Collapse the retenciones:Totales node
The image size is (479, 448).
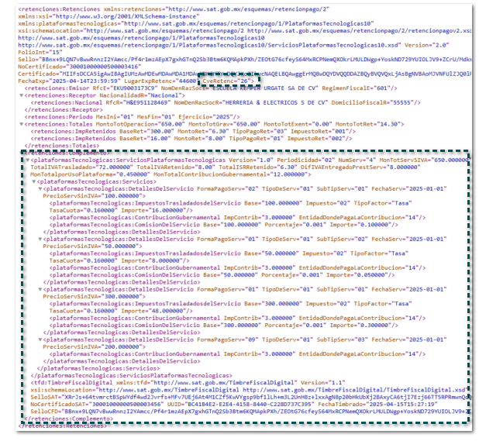(22, 124)
